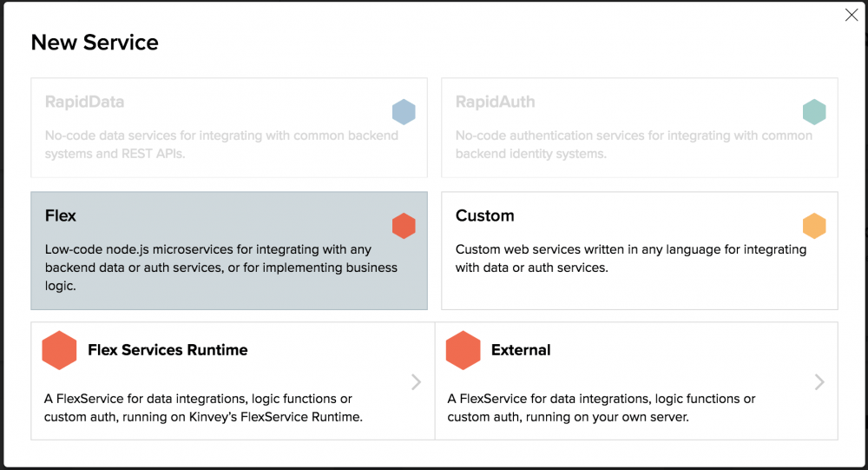Click the 'running on your own server' description
The width and height of the screenshot is (868, 470).
(x=601, y=407)
